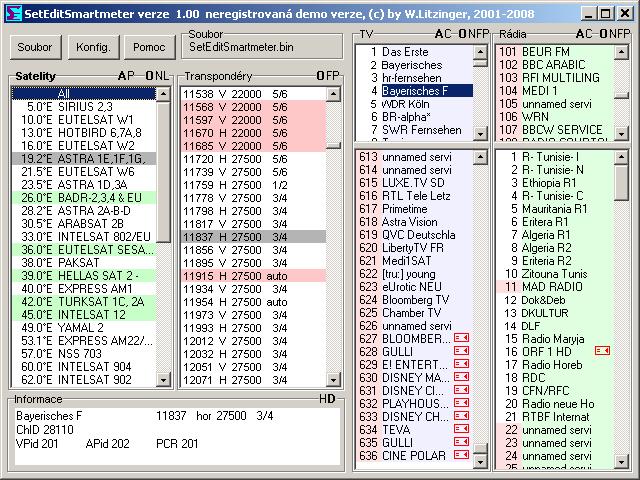Select TV channel 4 Bayerisches F
640x480 pixels.
[414, 91]
